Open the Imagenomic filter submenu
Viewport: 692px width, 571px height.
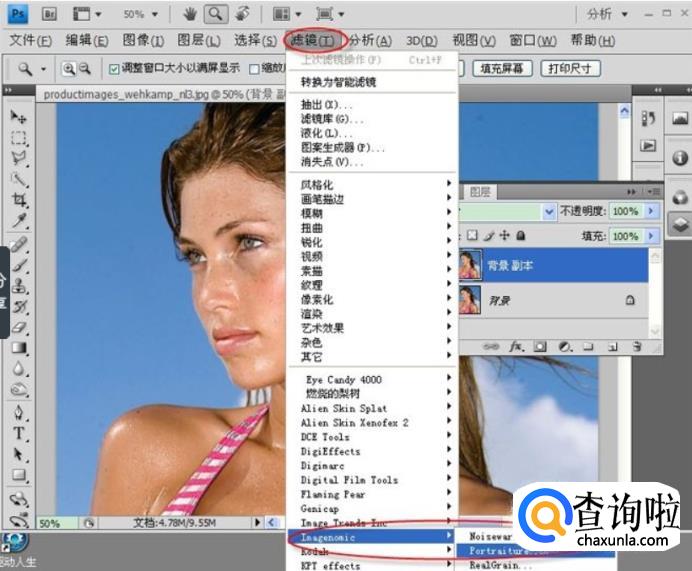372,537
